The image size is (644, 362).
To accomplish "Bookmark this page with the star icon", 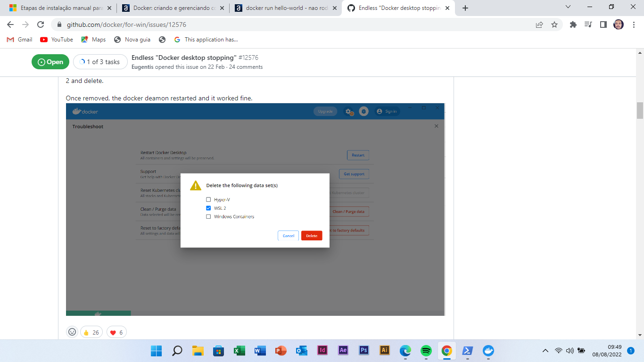I will pyautogui.click(x=554, y=25).
